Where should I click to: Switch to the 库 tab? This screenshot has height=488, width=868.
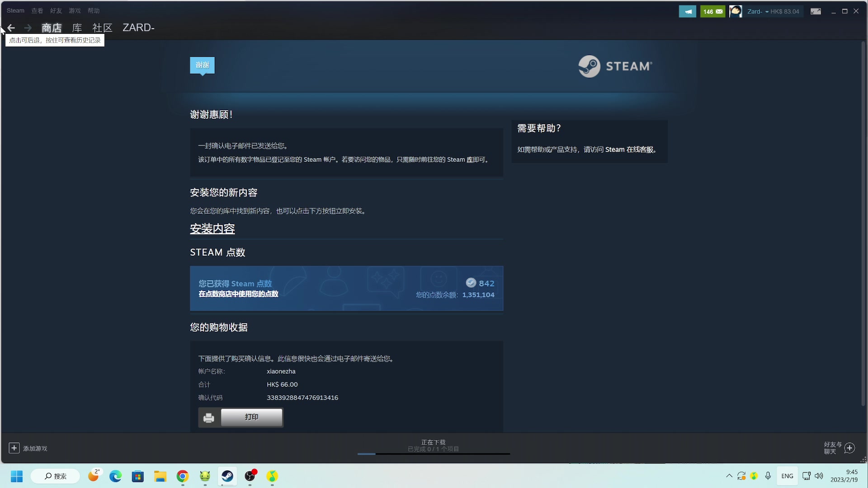click(77, 28)
